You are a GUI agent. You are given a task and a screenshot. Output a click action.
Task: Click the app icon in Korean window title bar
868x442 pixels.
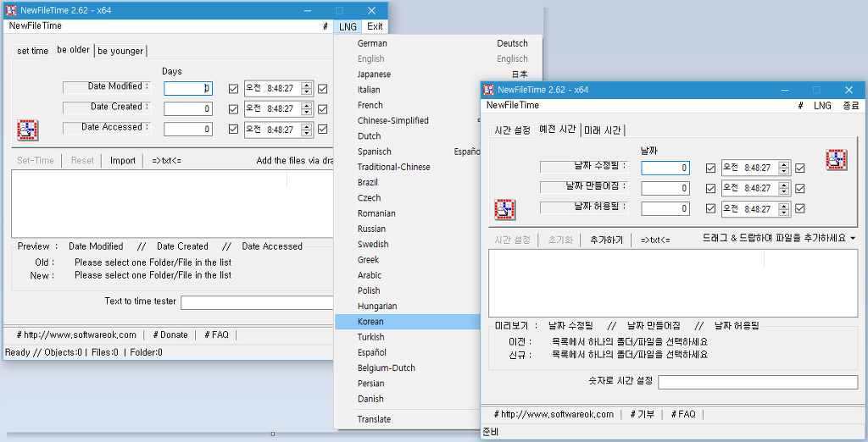coord(488,90)
